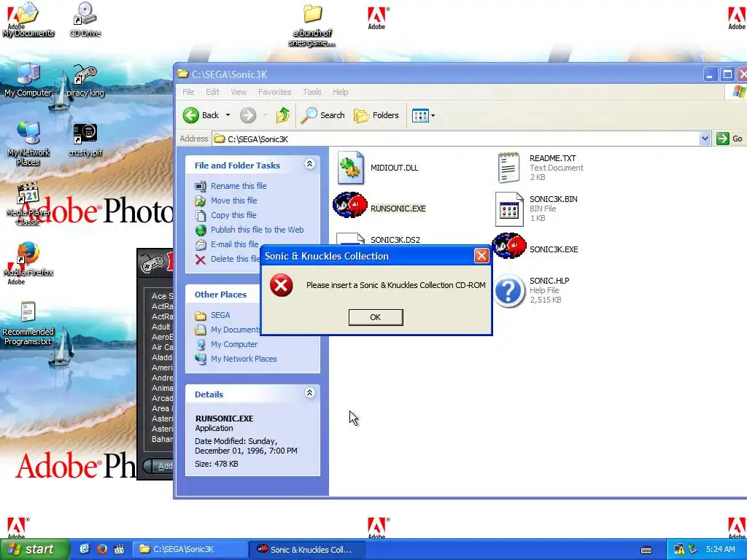Click My Documents in Other Places

[x=236, y=330]
